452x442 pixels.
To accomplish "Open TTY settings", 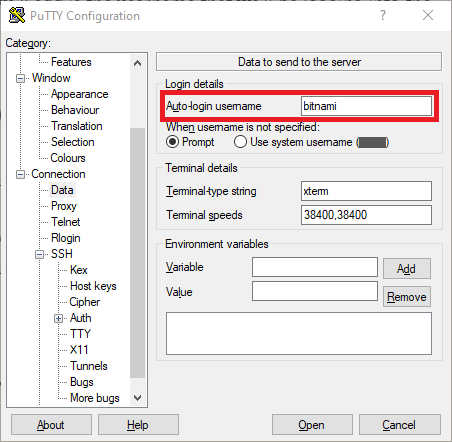I will (x=80, y=334).
